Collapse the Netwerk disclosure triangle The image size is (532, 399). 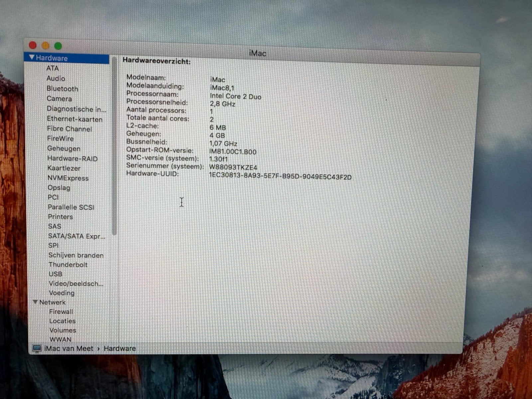tap(35, 302)
